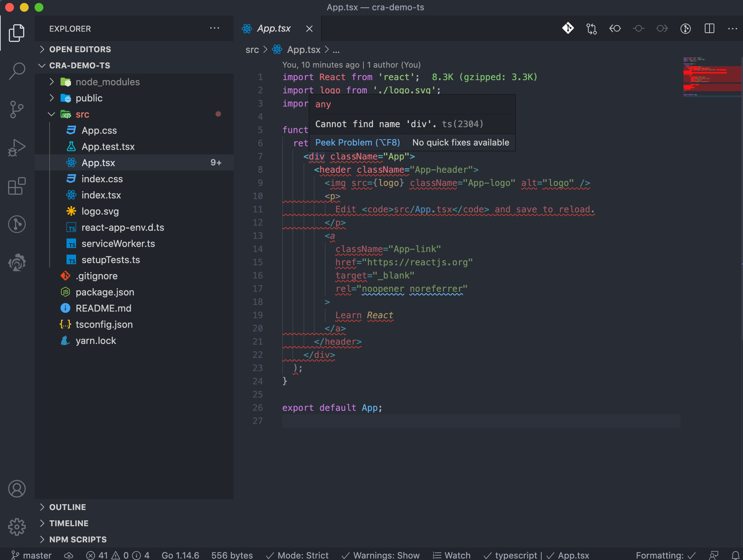The width and height of the screenshot is (743, 560).
Task: Toggle Warnings: Show in the status bar
Action: click(380, 555)
